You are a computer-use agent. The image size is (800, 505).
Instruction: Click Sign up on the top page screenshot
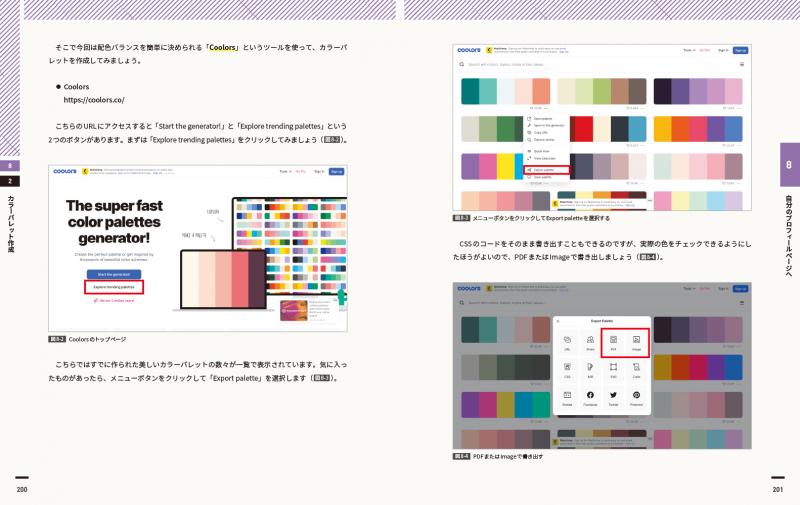pyautogui.click(x=336, y=171)
